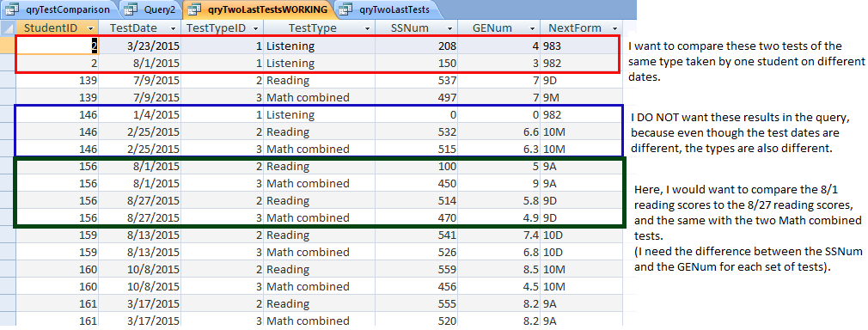Click the SSNum value 541

coord(417,235)
